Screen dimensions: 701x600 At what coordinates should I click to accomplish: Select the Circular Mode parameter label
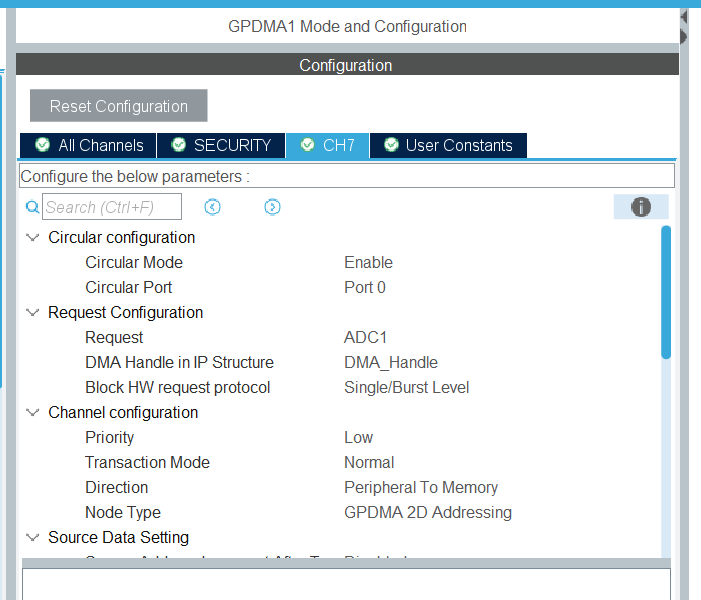click(134, 262)
